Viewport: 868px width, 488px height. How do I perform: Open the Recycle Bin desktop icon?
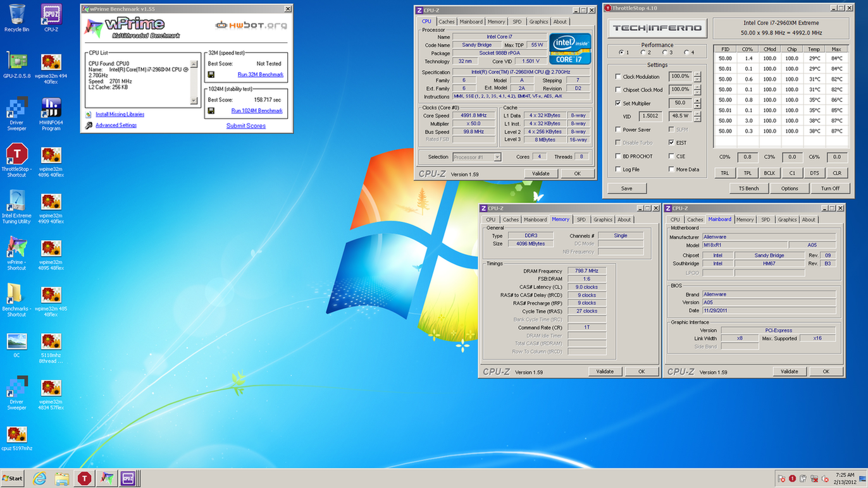coord(16,18)
